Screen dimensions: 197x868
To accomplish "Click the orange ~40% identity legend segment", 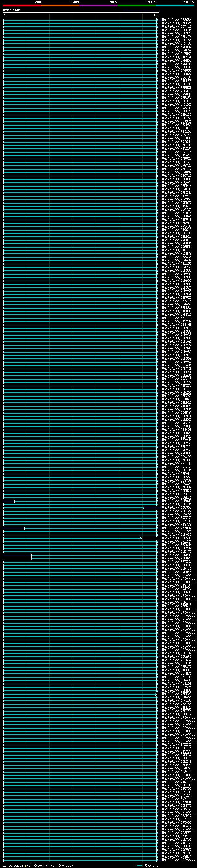I will coord(60,6).
